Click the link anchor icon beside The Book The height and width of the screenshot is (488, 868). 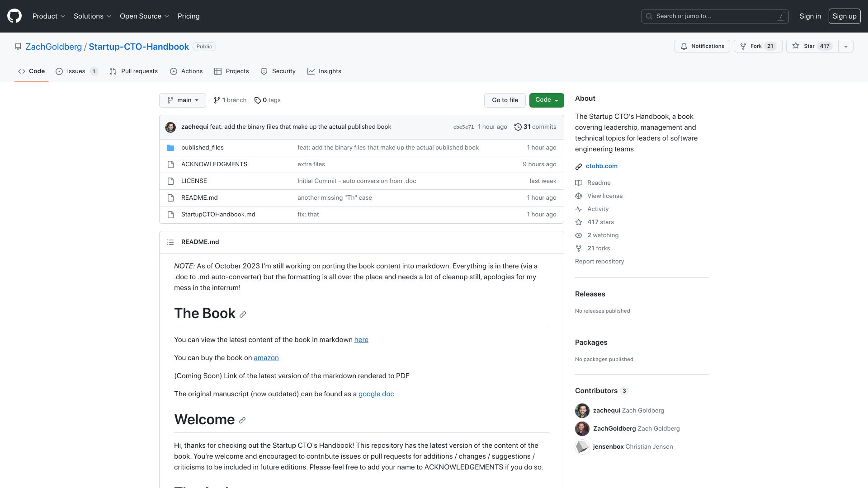pyautogui.click(x=243, y=314)
